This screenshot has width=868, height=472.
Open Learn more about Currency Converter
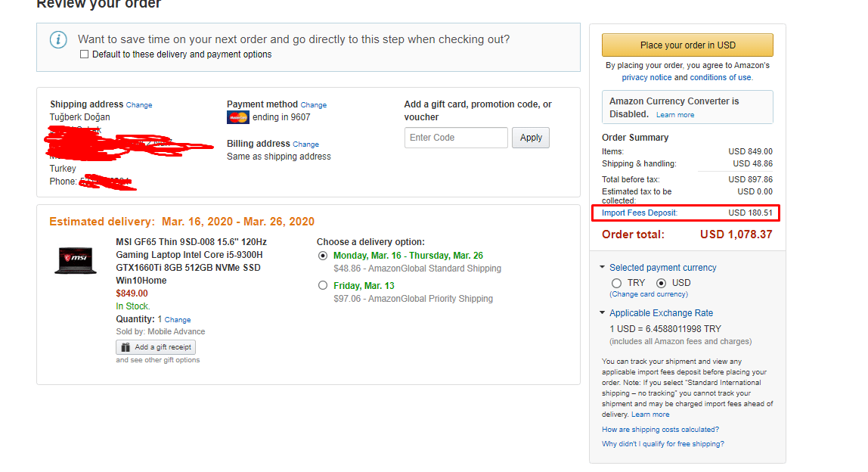[675, 115]
